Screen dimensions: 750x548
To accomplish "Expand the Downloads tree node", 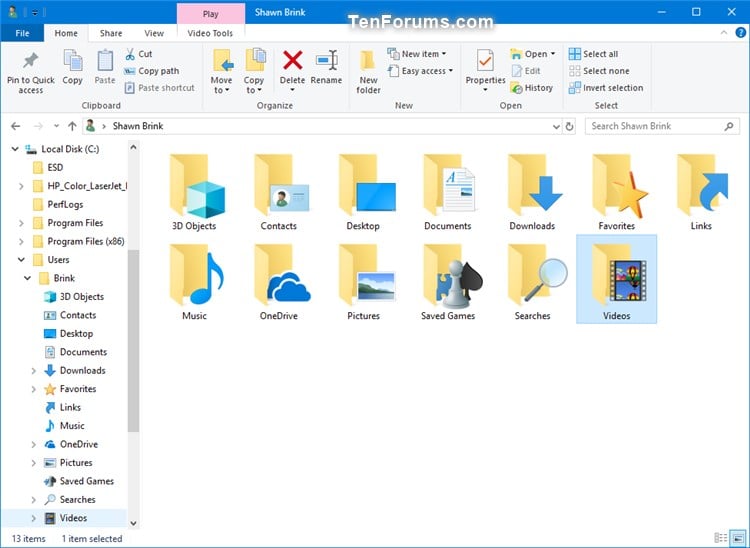I will point(33,371).
